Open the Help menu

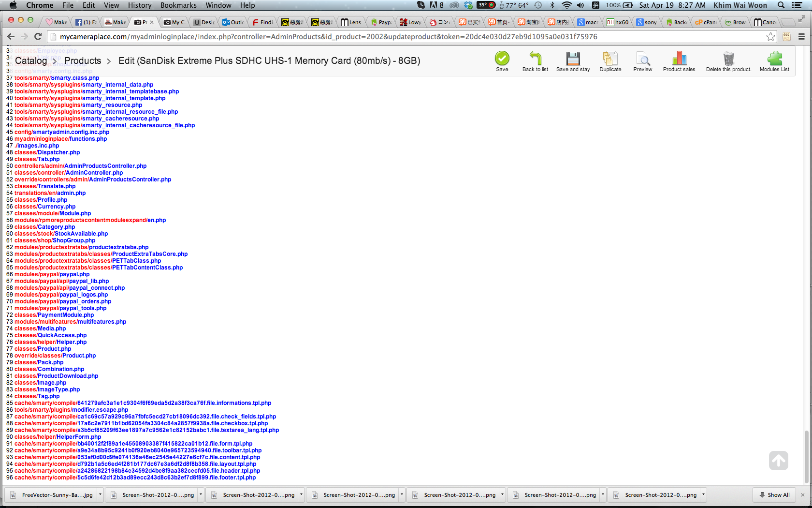(x=247, y=5)
